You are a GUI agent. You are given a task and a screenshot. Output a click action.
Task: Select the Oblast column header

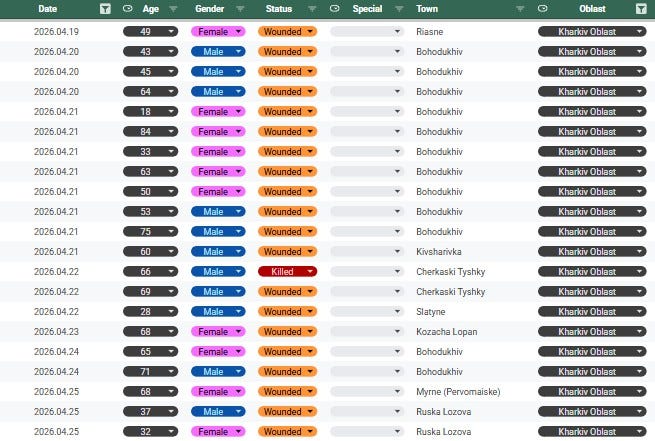click(x=592, y=9)
